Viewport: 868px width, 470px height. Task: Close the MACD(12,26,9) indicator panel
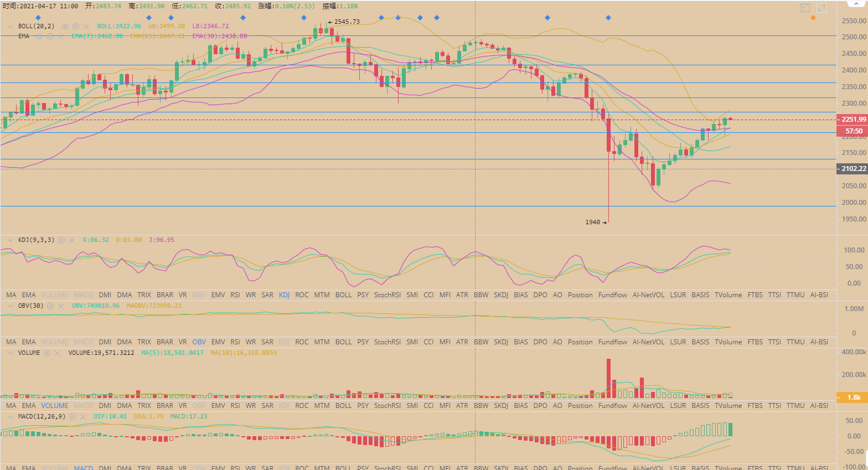tap(83, 417)
